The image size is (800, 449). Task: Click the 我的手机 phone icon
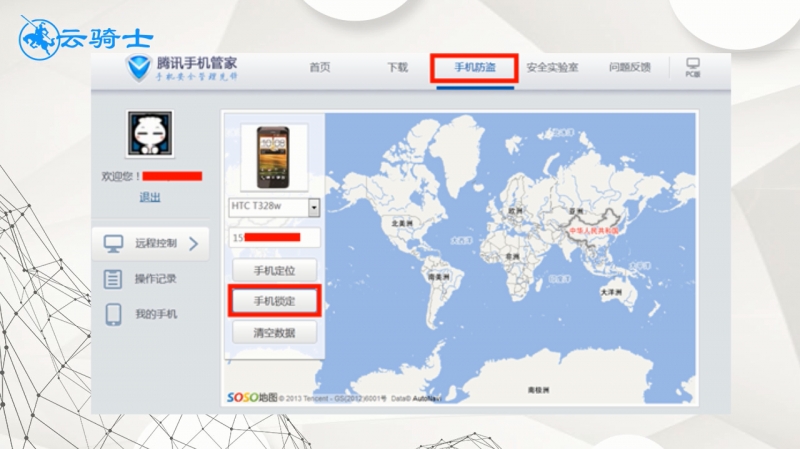point(113,314)
